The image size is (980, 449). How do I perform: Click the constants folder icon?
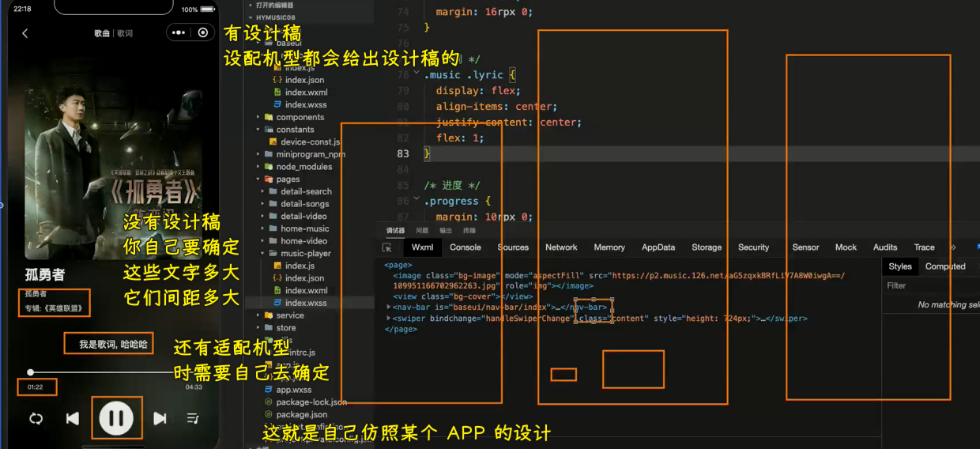point(269,130)
